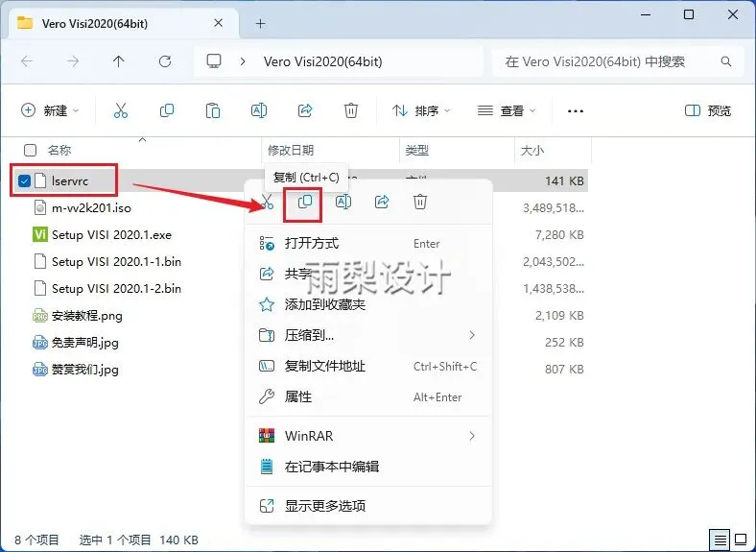Click the Notepad icon in context menu
756x552 pixels.
pyautogui.click(x=267, y=467)
